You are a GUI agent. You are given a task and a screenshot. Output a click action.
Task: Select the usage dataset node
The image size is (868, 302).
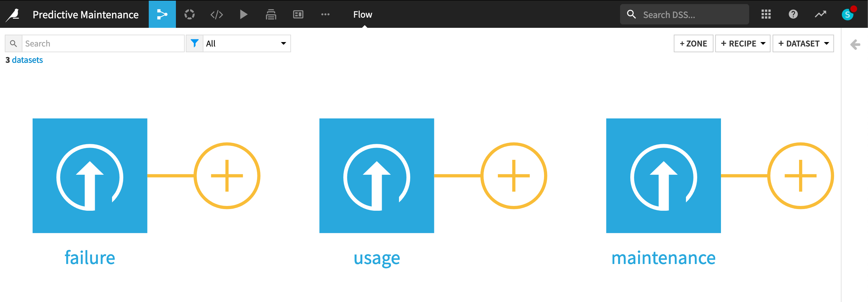[x=376, y=175]
